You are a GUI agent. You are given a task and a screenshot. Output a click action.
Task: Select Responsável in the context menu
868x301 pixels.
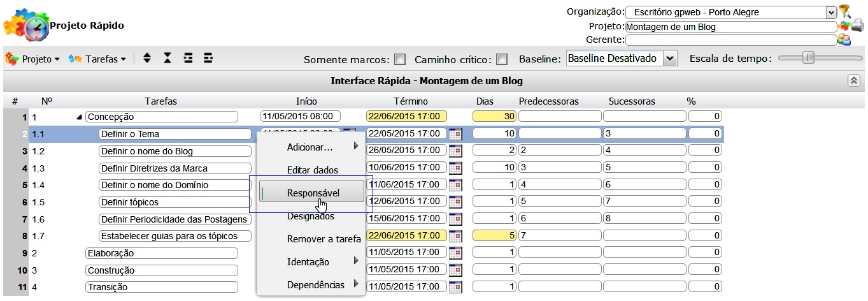[x=312, y=193]
